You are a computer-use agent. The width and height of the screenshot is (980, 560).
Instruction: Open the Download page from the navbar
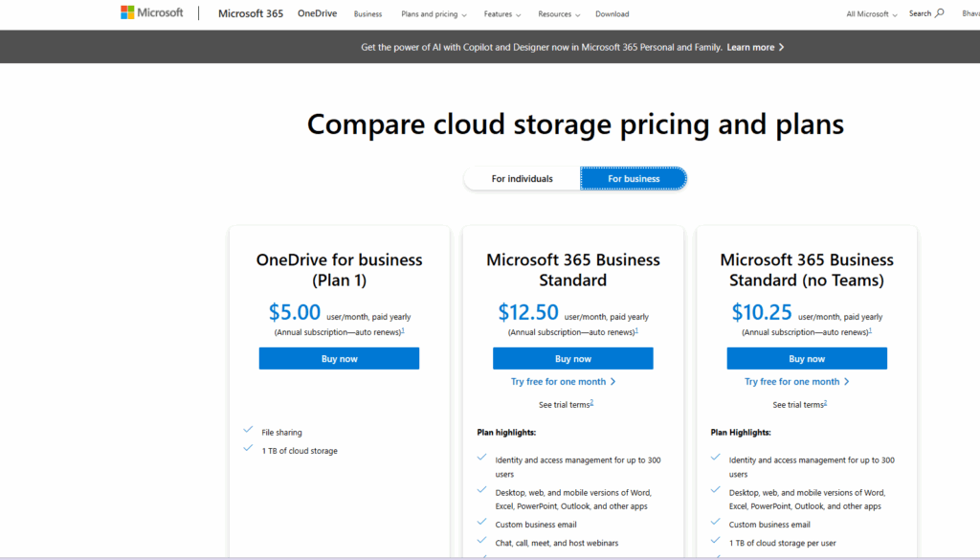(612, 13)
